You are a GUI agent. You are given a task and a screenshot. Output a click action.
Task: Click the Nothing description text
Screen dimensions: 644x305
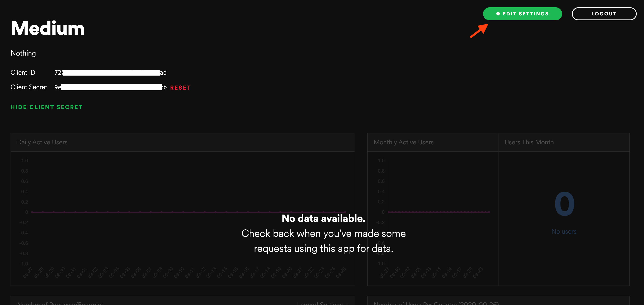[23, 53]
